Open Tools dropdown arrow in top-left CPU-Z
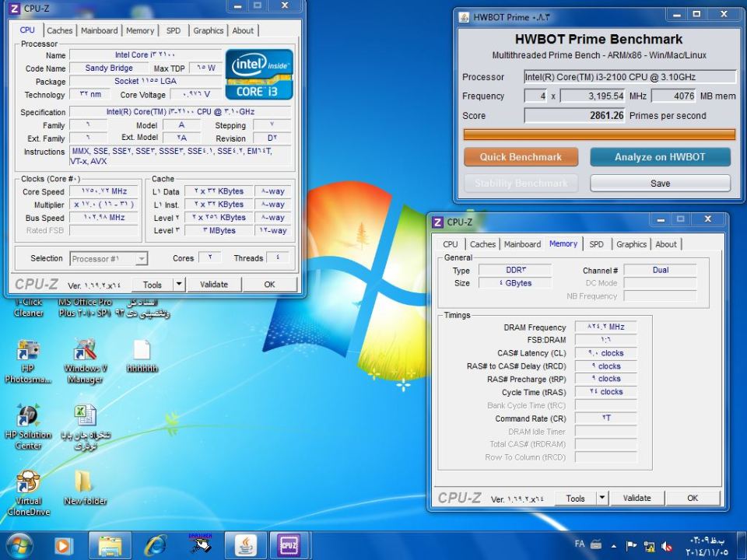 pos(179,285)
